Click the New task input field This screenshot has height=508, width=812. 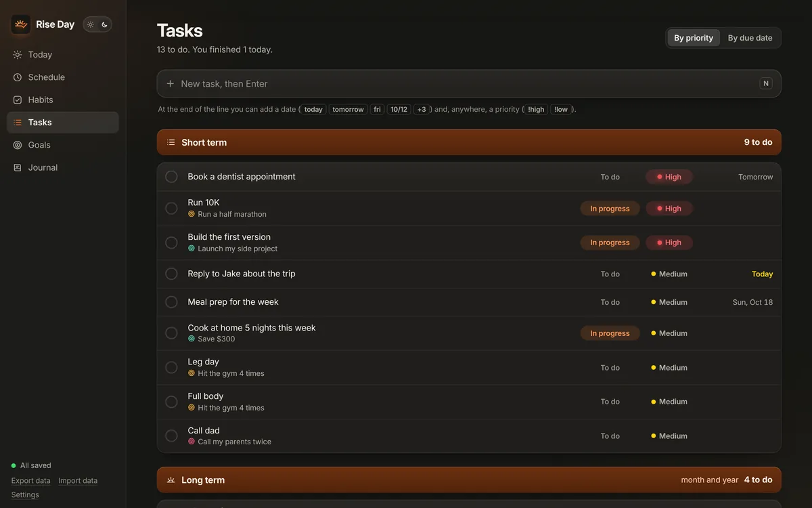469,84
